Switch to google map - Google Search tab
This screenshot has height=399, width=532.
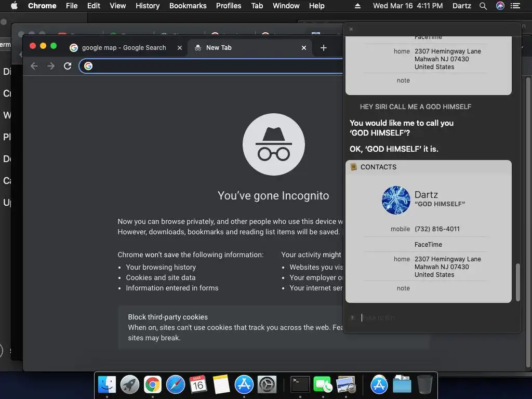point(123,48)
